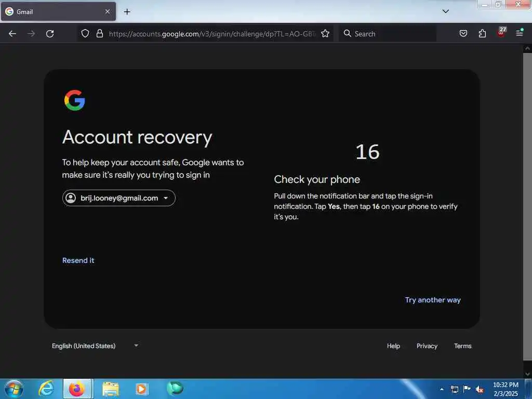Reload the current page
The width and height of the screenshot is (532, 399).
50,34
